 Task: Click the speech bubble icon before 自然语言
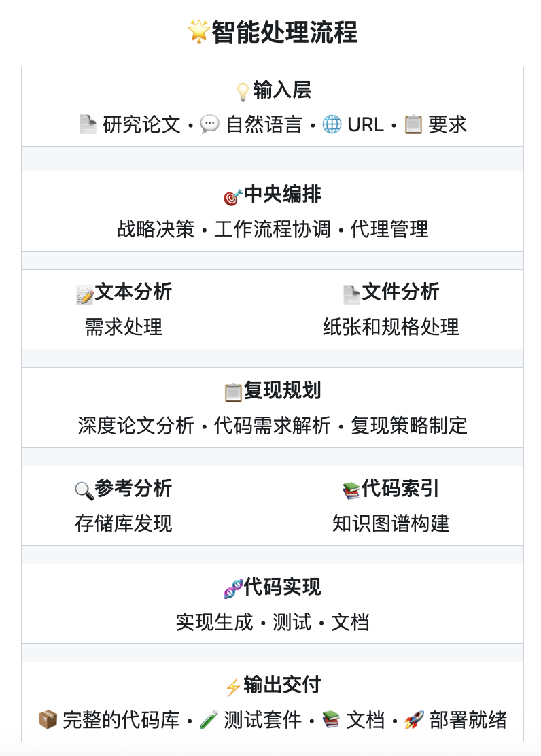(209, 124)
